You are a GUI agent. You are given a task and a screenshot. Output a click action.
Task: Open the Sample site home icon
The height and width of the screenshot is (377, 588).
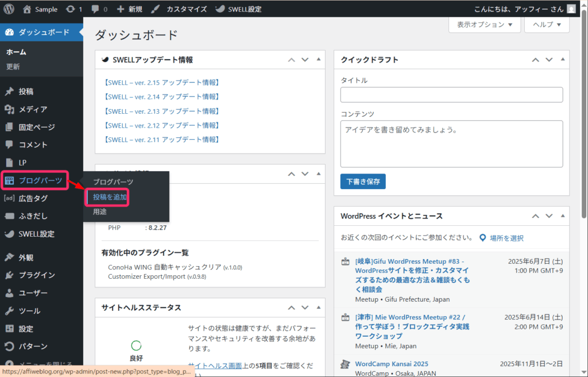[26, 9]
